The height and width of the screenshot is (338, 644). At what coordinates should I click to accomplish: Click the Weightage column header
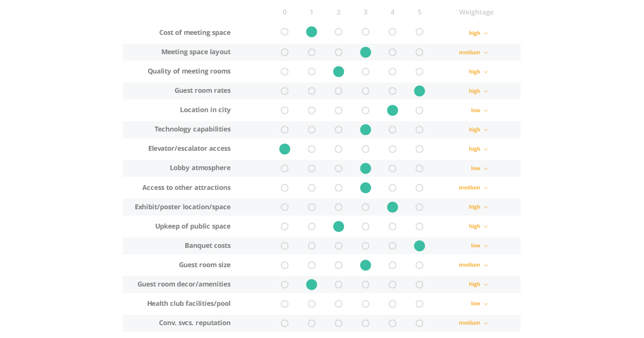click(x=475, y=12)
